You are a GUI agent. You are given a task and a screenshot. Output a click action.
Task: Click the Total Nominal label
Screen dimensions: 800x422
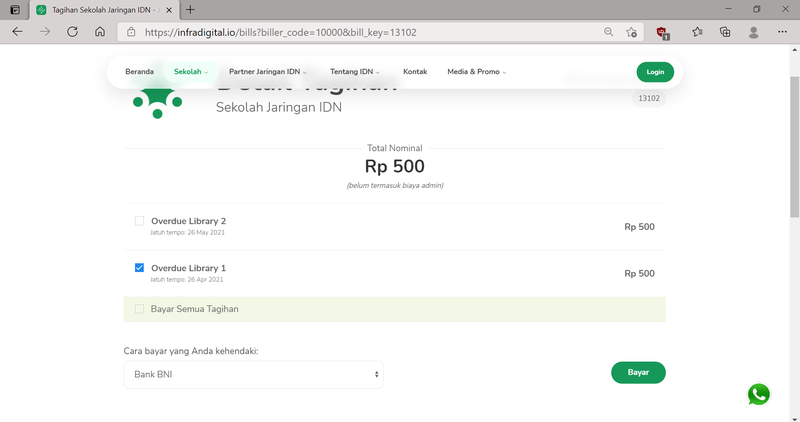click(x=395, y=148)
